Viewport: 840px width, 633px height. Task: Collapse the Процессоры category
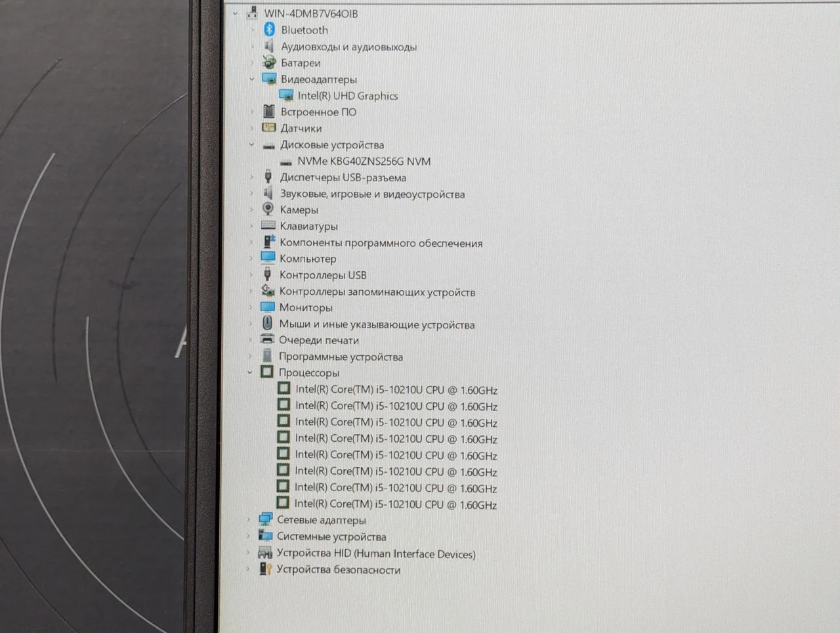coord(250,372)
